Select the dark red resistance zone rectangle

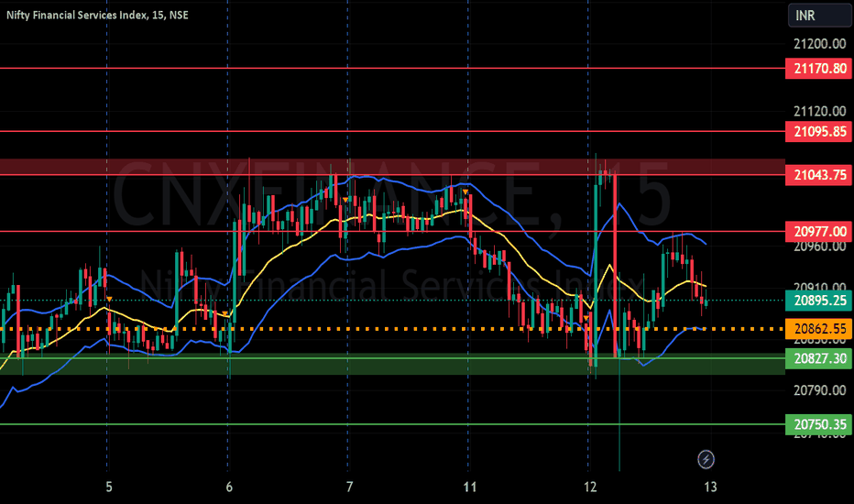click(392, 167)
